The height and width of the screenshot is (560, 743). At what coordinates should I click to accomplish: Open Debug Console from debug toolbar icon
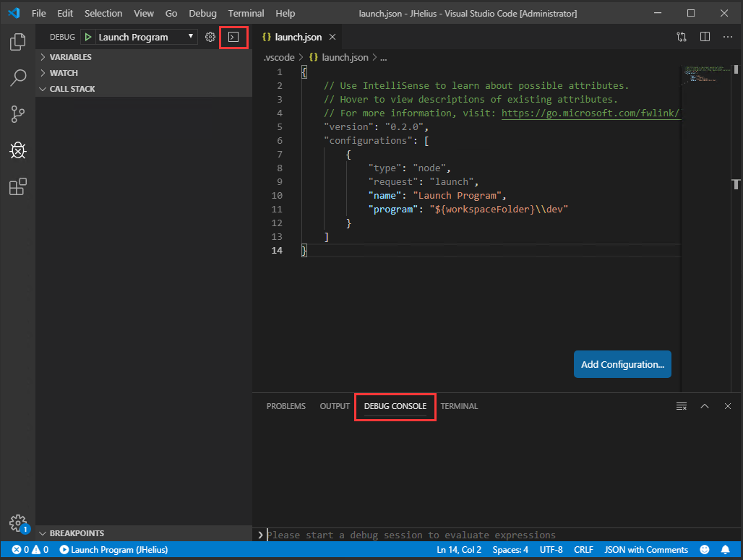233,37
